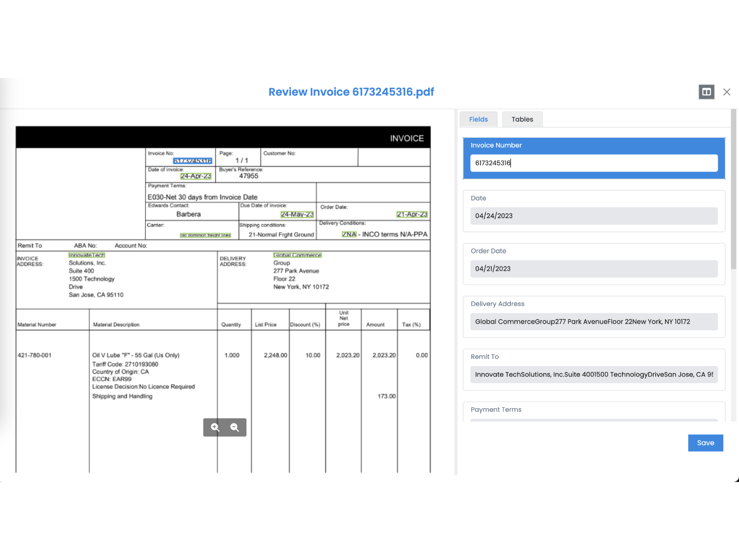Zoom in on the invoice document
The height and width of the screenshot is (560, 739).
[x=215, y=427]
